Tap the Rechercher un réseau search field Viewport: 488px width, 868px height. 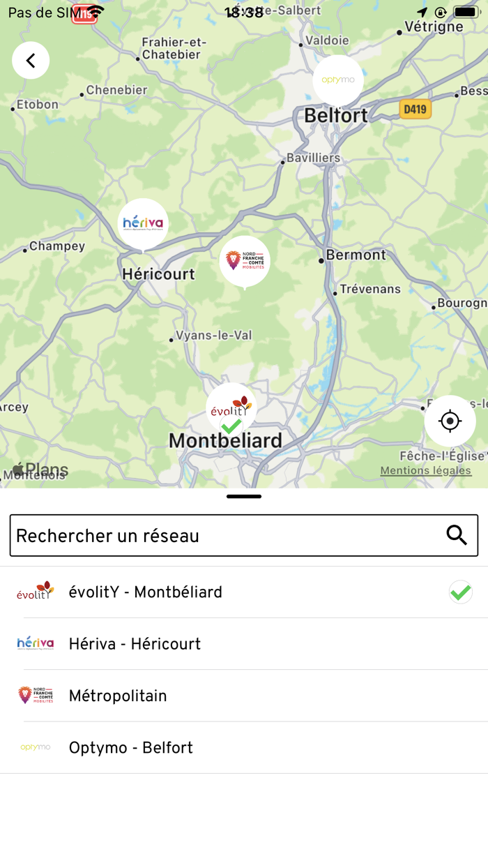[x=209, y=534]
